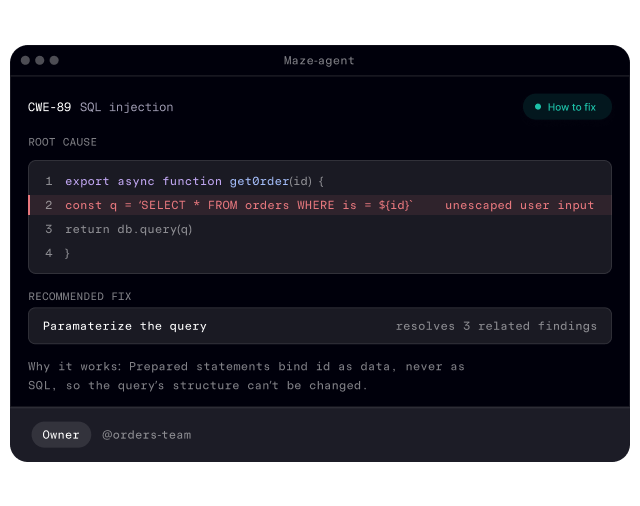Image resolution: width=640 pixels, height=506 pixels.
Task: Click the third window control dot
Action: pyautogui.click(x=54, y=60)
